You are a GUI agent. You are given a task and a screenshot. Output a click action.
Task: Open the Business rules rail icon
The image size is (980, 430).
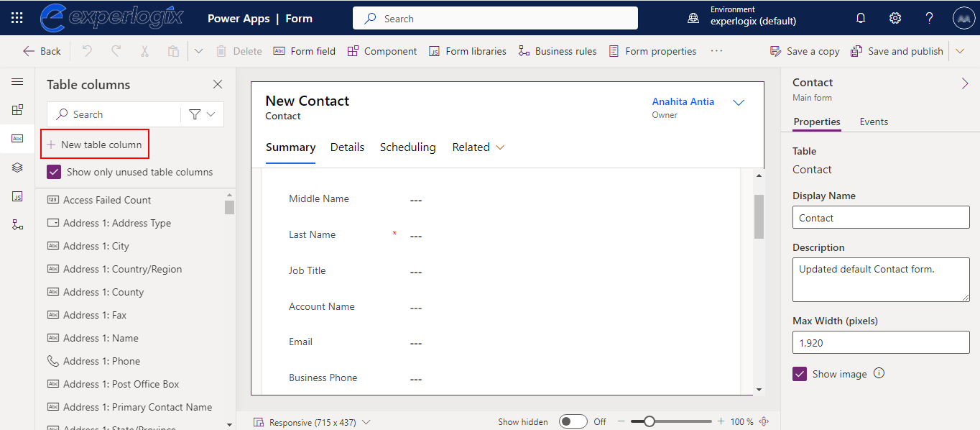(x=17, y=225)
